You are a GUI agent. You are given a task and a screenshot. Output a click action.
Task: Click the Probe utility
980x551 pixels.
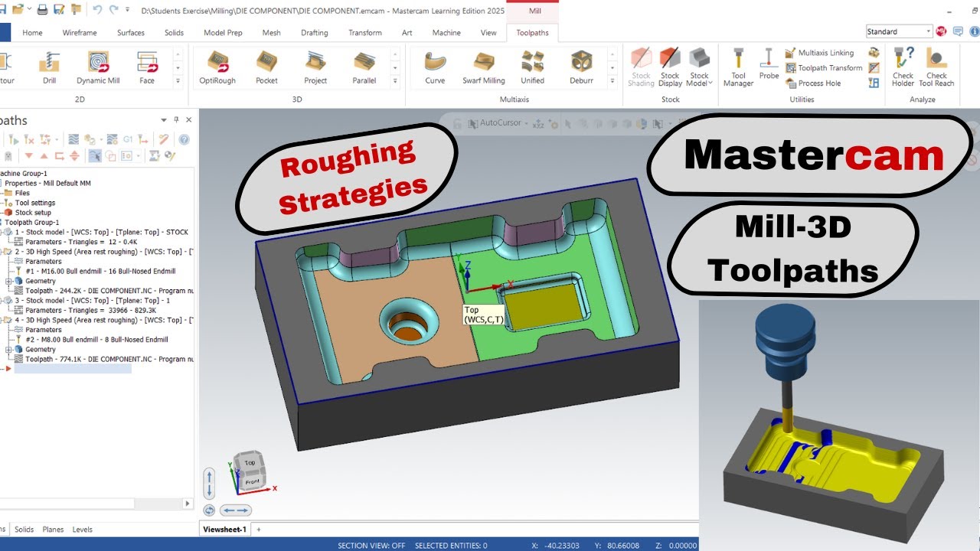[x=769, y=64]
